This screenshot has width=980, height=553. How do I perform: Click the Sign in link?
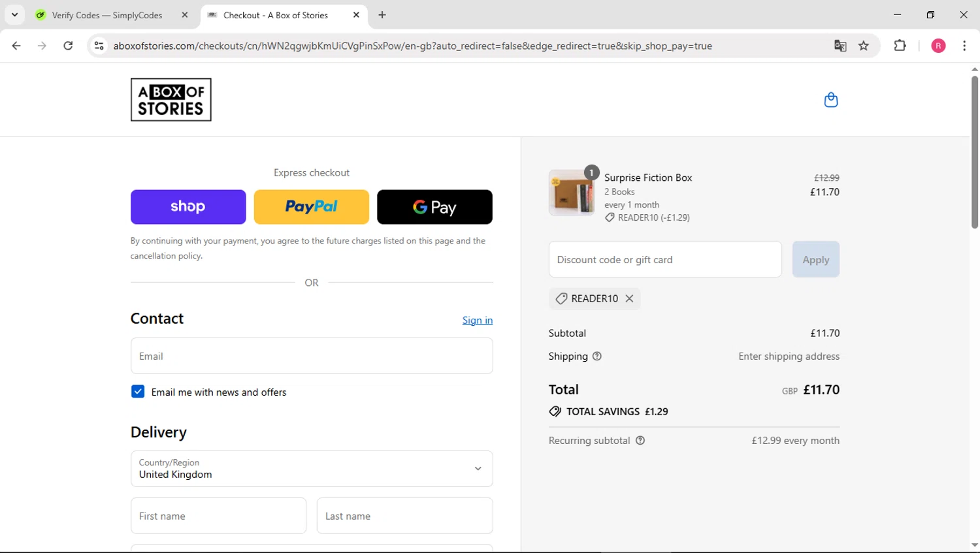click(478, 320)
